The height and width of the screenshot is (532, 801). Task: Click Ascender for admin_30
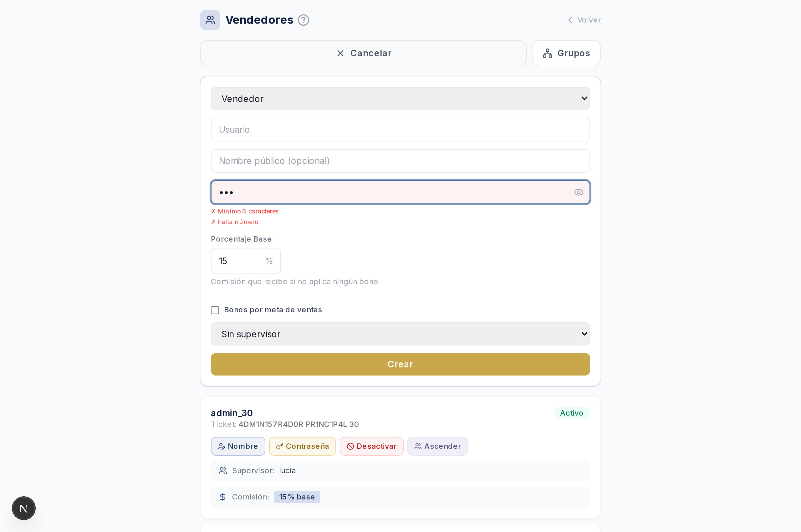coord(437,446)
